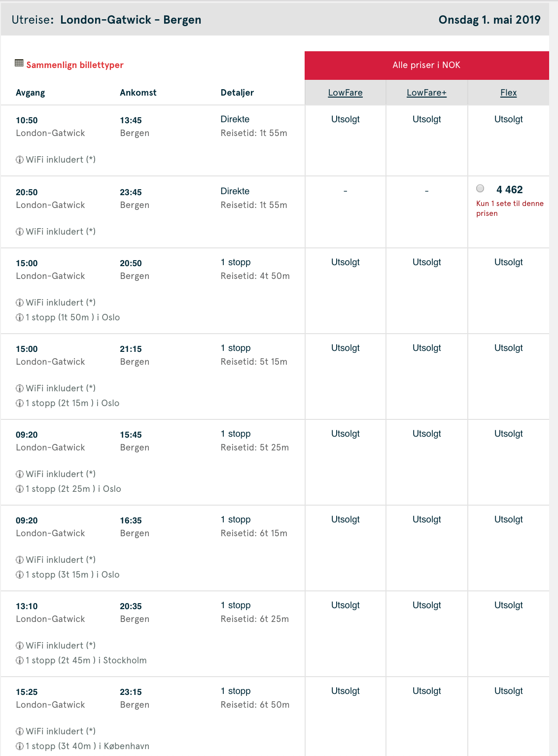Image resolution: width=558 pixels, height=756 pixels.
Task: Click the grid icon beside Sammenlign billettyper
Action: (19, 63)
